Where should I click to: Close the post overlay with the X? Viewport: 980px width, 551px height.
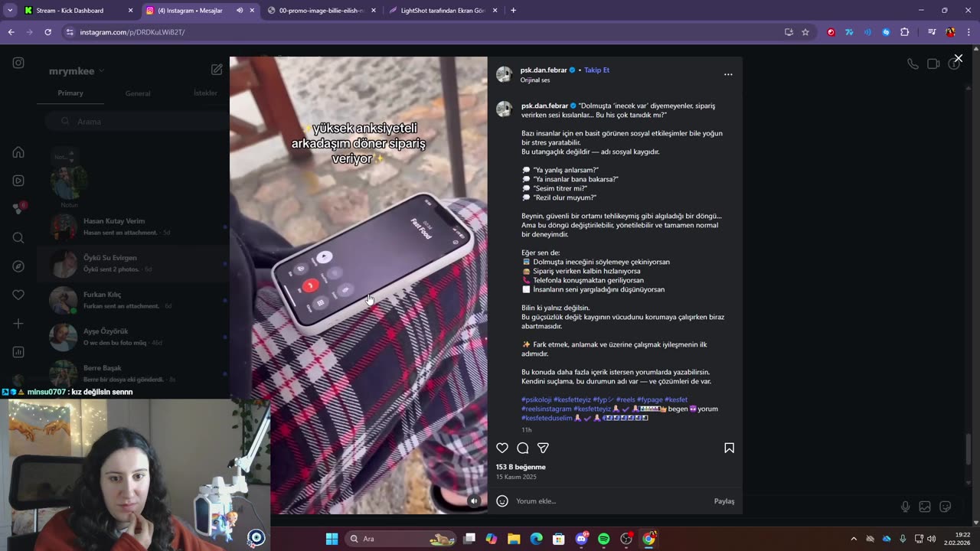(x=958, y=58)
